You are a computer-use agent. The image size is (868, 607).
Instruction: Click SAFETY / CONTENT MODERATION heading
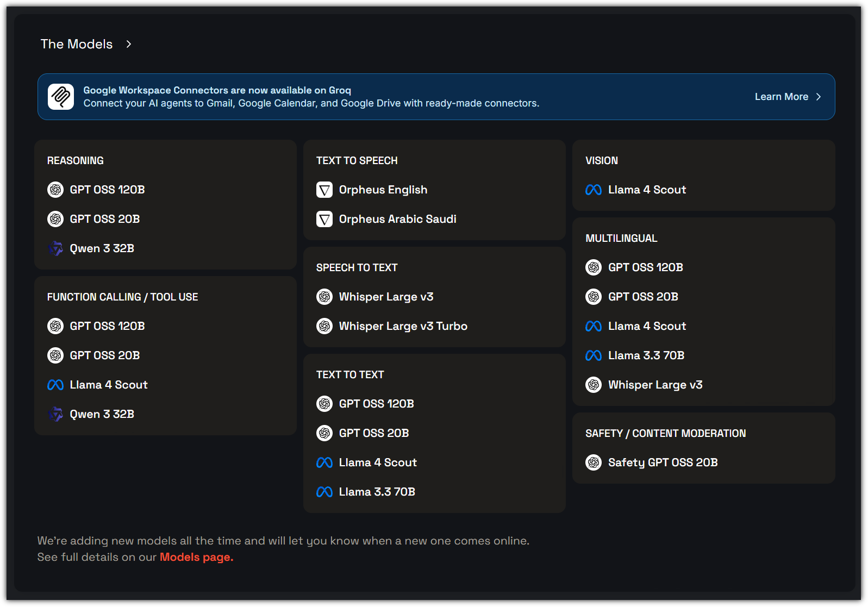click(666, 434)
